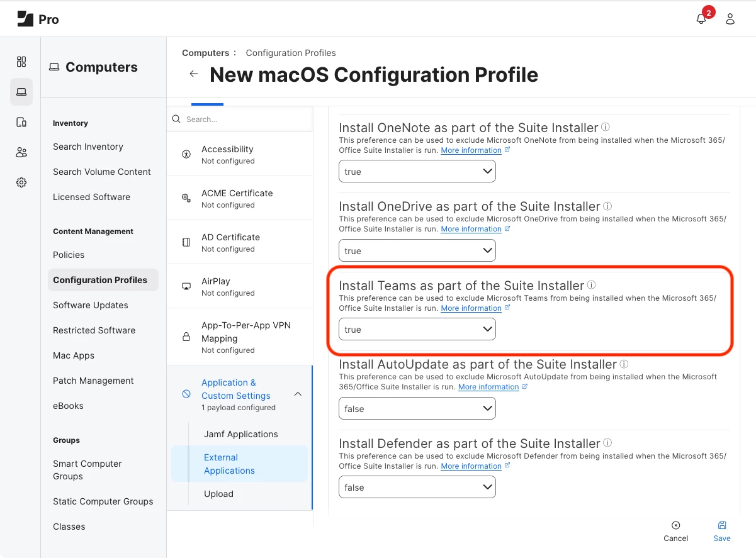Open More information link under Install Teams

[x=471, y=308]
